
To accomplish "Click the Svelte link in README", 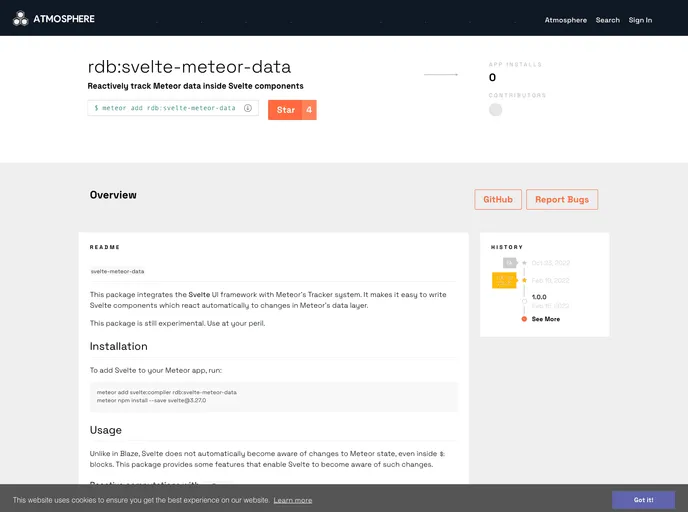I will [199, 294].
